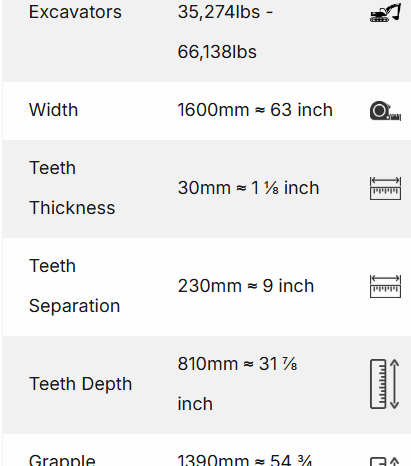Click the ruler icon for Teeth Separation
This screenshot has height=466, width=411.
(x=385, y=286)
